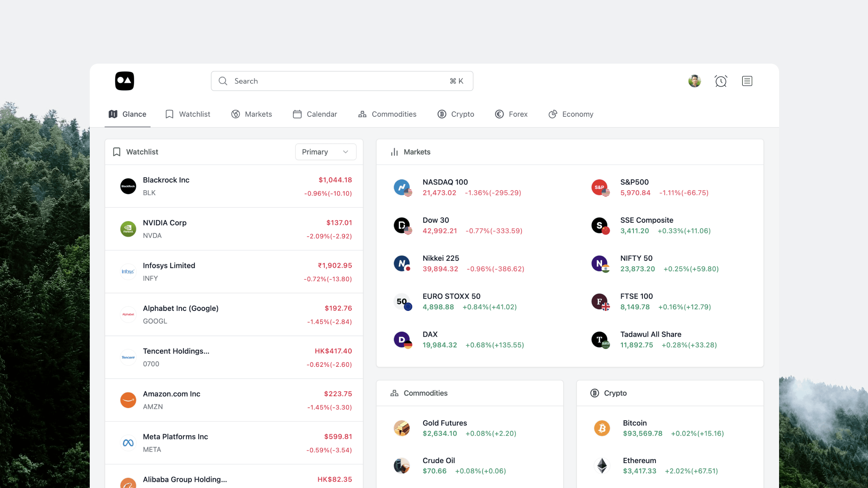This screenshot has height=488, width=868.
Task: Click the S&P500 red logo icon
Action: tap(600, 187)
